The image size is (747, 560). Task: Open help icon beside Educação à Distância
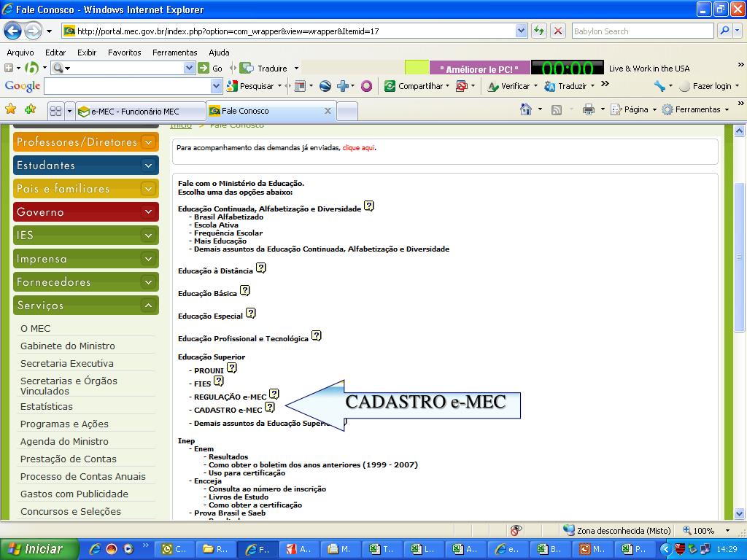(x=261, y=268)
